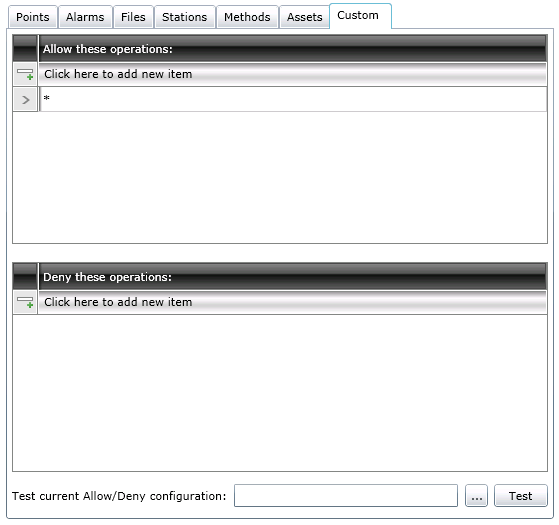The height and width of the screenshot is (525, 559).
Task: Select the Stations tab
Action: click(x=184, y=17)
